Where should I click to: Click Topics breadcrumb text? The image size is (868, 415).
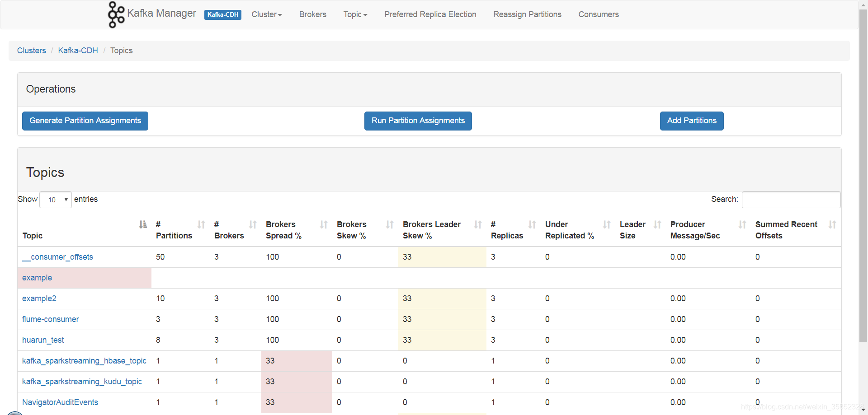[x=122, y=51]
